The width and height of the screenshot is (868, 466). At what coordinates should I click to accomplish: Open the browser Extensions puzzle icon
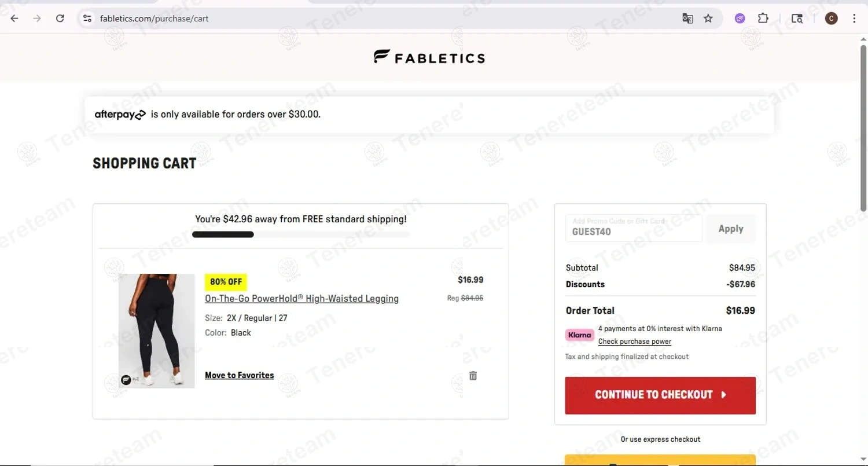pos(763,19)
